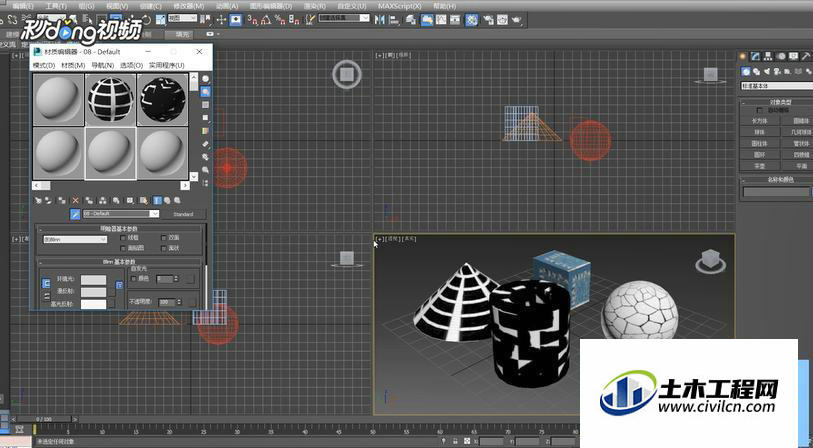Click the 球体 sphere button
This screenshot has width=813, height=448.
tap(760, 132)
